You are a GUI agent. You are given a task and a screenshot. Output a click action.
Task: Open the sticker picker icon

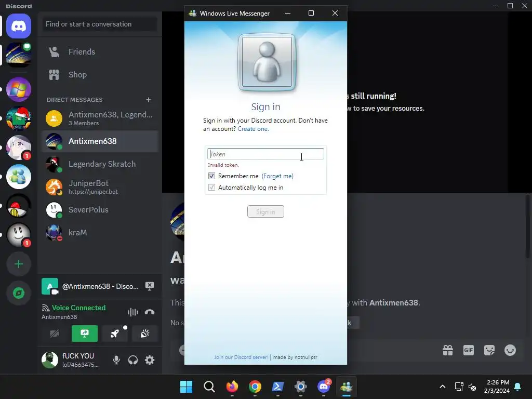(x=489, y=350)
